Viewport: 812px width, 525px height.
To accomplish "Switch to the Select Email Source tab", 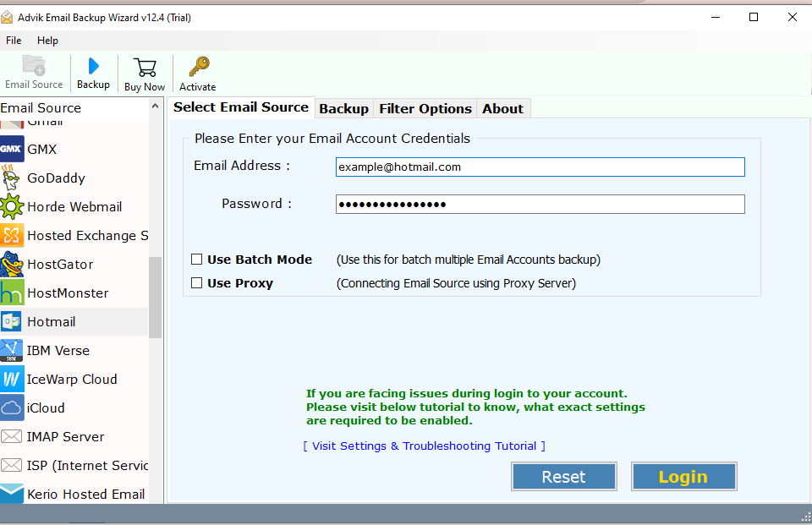I will 241,107.
